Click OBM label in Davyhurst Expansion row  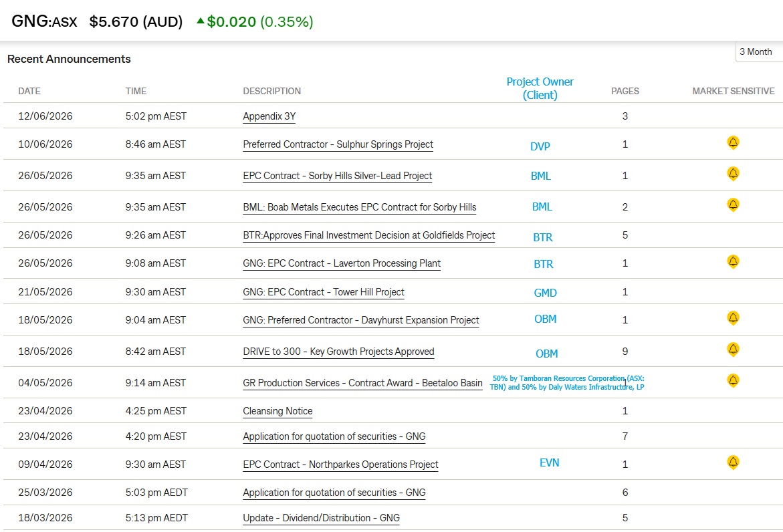(546, 319)
